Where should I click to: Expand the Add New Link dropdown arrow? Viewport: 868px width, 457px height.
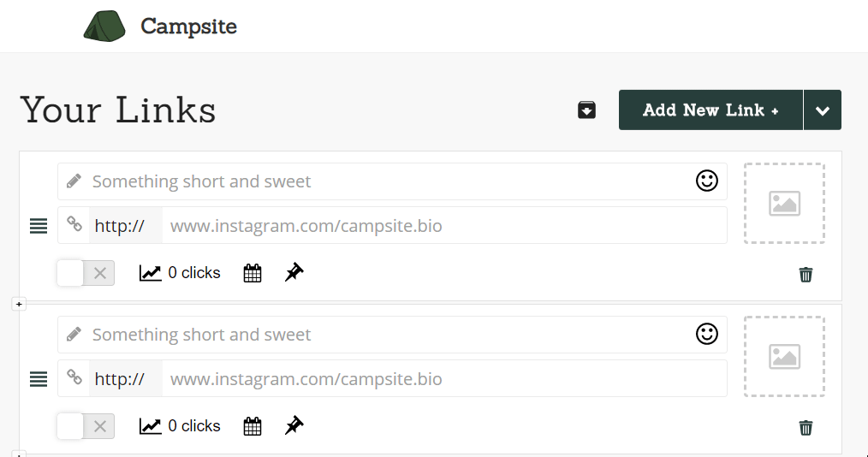[823, 110]
